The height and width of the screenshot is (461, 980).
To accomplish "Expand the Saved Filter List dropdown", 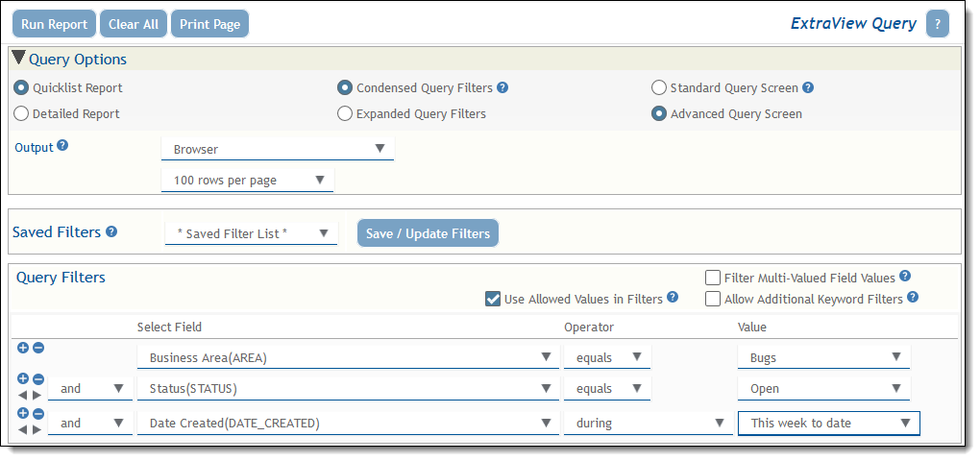I will [x=251, y=233].
